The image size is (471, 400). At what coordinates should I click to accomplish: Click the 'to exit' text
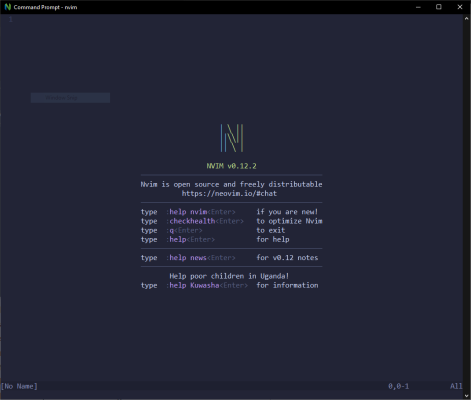point(271,230)
